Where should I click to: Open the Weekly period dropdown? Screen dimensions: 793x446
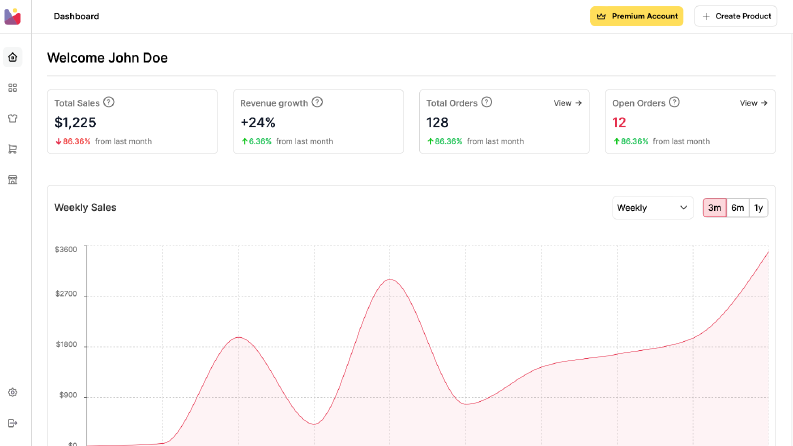point(652,208)
